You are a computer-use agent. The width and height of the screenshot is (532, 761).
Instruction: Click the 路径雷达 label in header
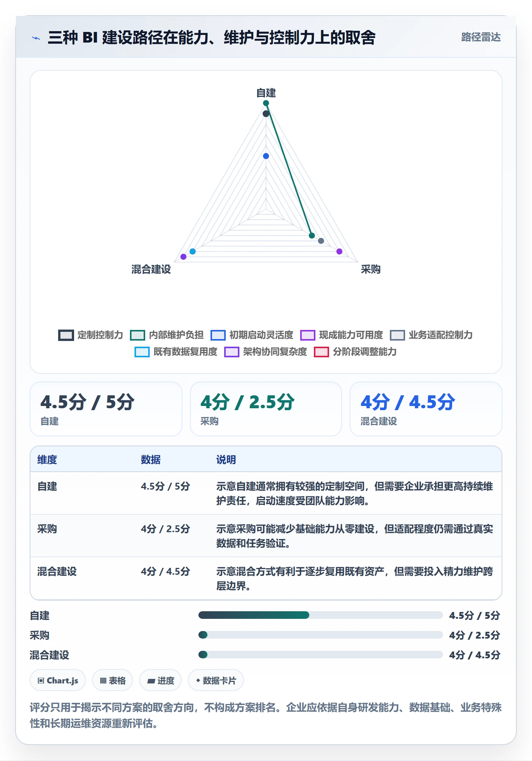(481, 37)
